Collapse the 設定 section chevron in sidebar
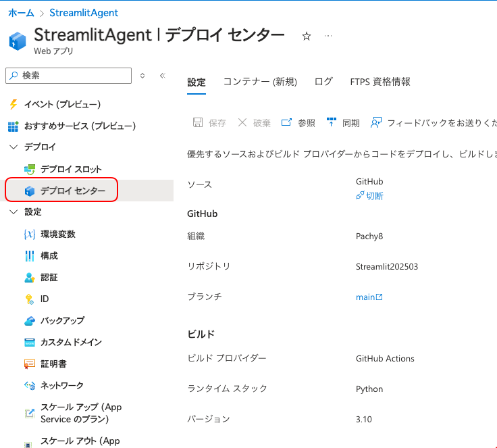This screenshot has width=497, height=448. click(14, 212)
